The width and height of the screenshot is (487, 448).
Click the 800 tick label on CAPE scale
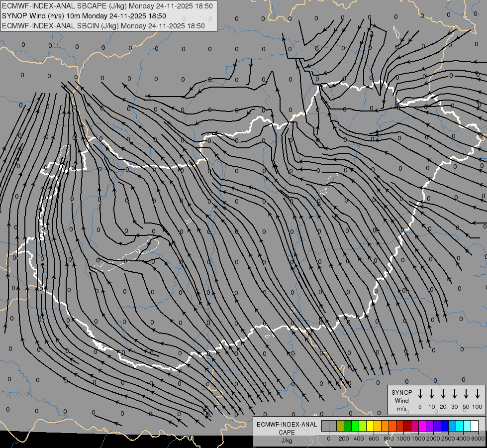389,439
